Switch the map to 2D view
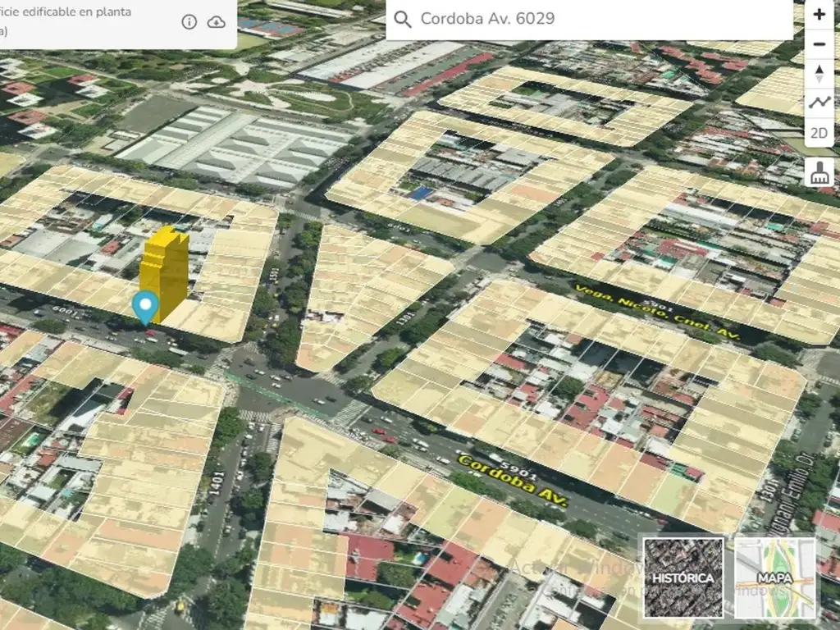The width and height of the screenshot is (840, 630). pyautogui.click(x=819, y=133)
